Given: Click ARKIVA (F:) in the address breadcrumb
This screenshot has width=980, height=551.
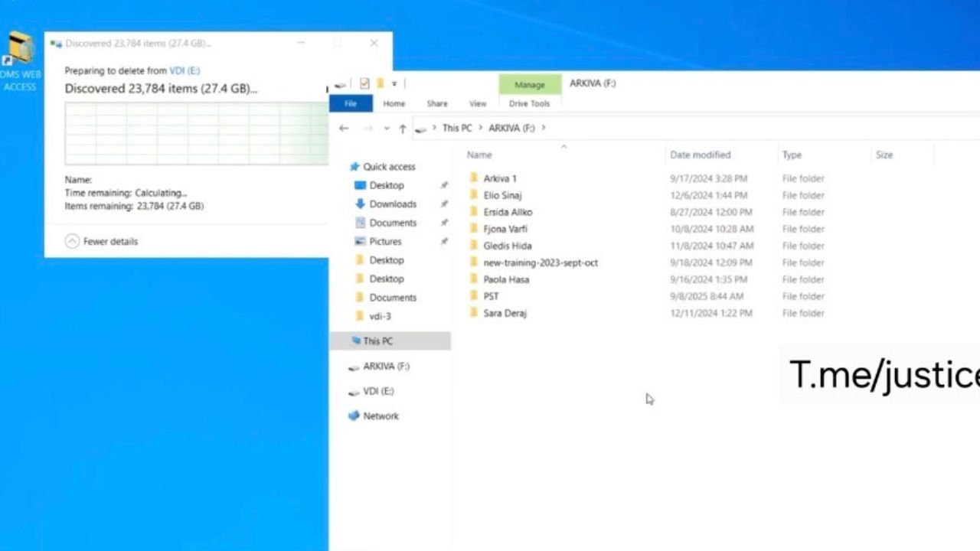Looking at the screenshot, I should (511, 128).
